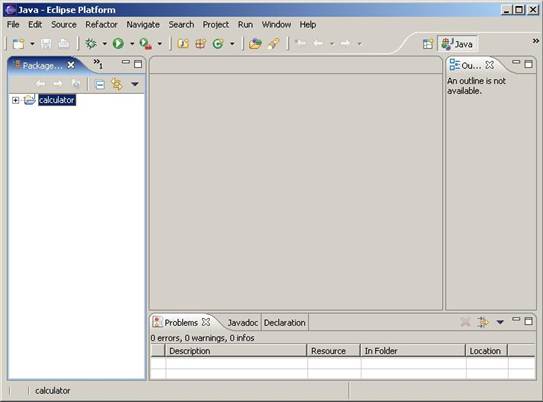The width and height of the screenshot is (543, 402).
Task: Click the Open Perspective icon
Action: click(428, 44)
